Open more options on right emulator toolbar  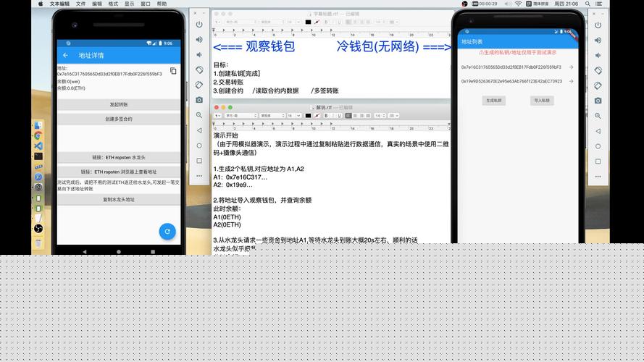(x=598, y=176)
